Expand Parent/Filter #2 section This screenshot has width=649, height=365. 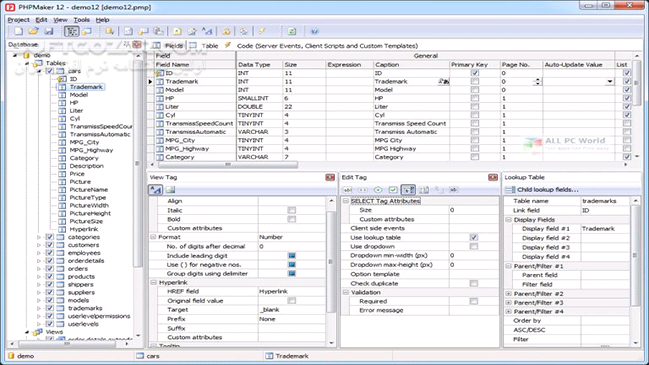click(509, 293)
